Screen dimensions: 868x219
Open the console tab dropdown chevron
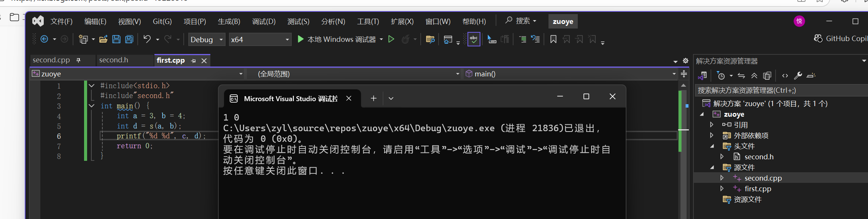(x=391, y=98)
